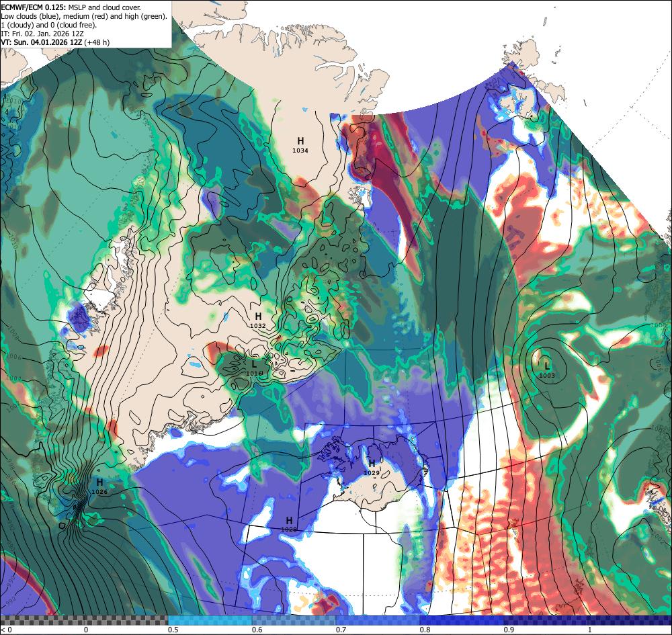Click the '< 0' colorbar label
The image size is (672, 635).
[5, 630]
